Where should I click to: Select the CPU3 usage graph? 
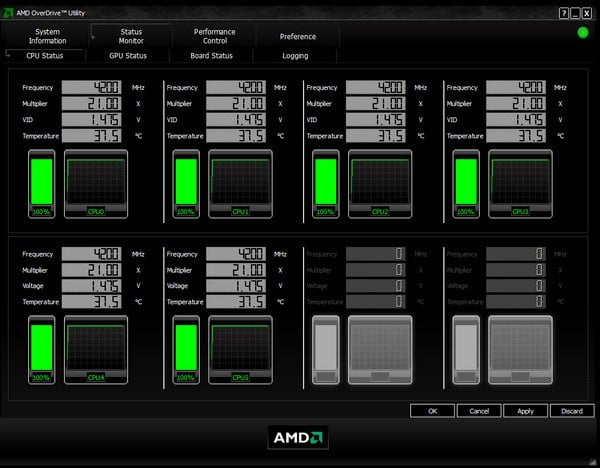click(x=520, y=184)
